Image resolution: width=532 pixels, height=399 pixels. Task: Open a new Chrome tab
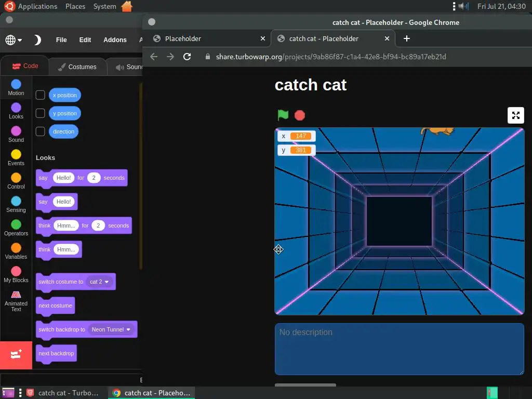[406, 38]
